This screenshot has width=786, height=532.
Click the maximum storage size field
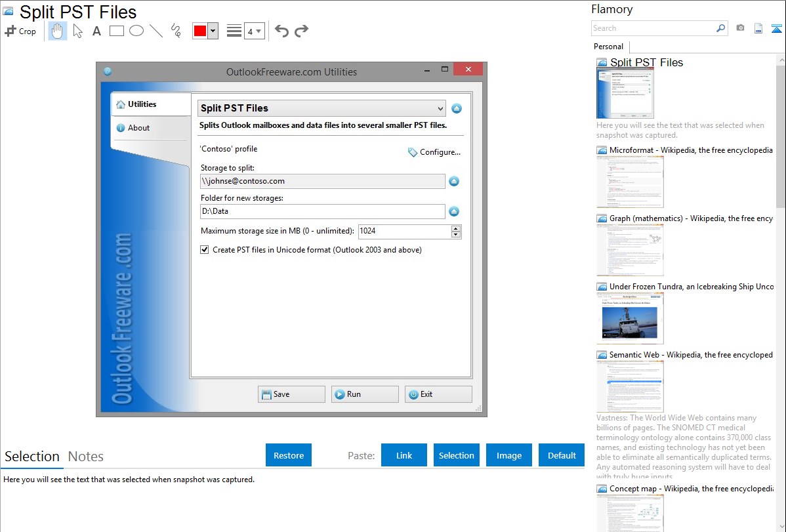coord(405,231)
